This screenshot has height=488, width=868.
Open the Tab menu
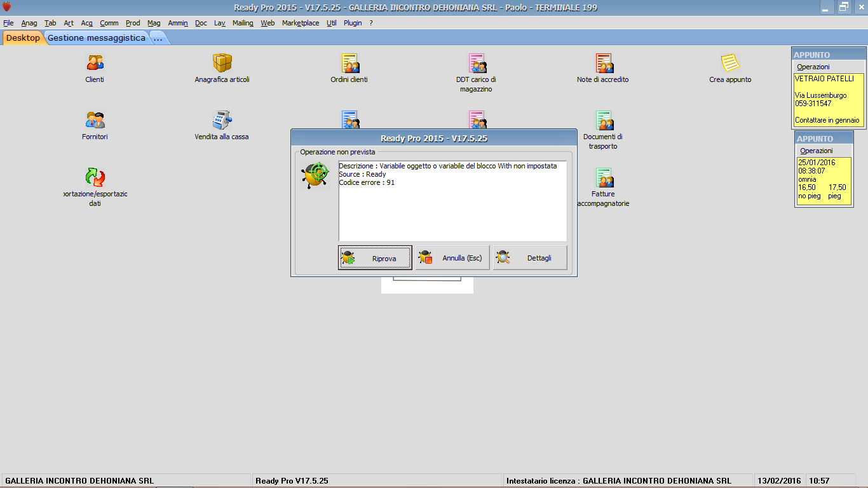[50, 23]
